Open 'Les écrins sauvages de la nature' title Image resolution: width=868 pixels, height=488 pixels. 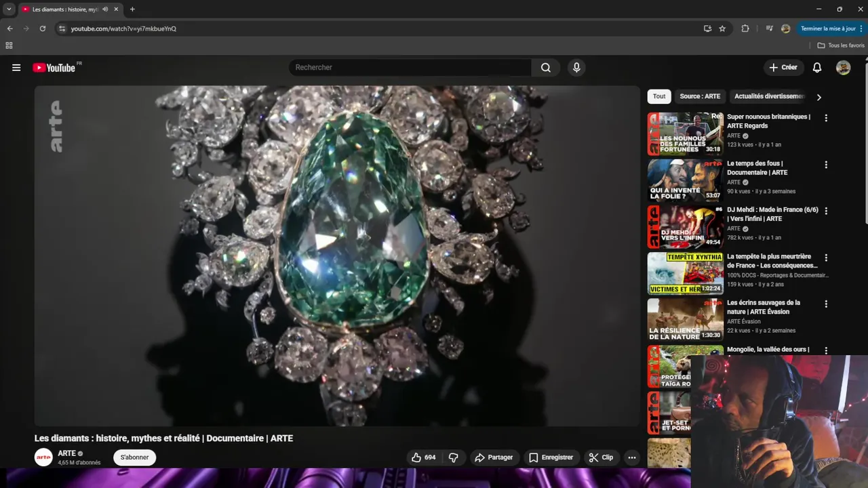(x=764, y=307)
